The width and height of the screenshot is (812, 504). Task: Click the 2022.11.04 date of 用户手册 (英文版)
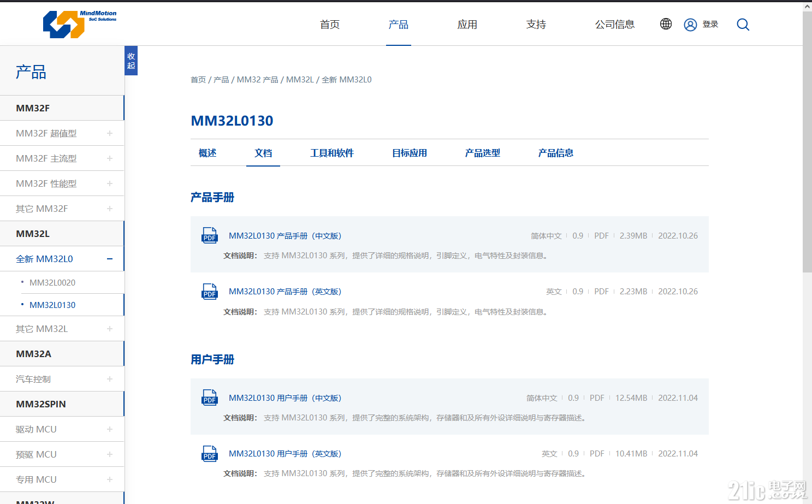point(678,454)
